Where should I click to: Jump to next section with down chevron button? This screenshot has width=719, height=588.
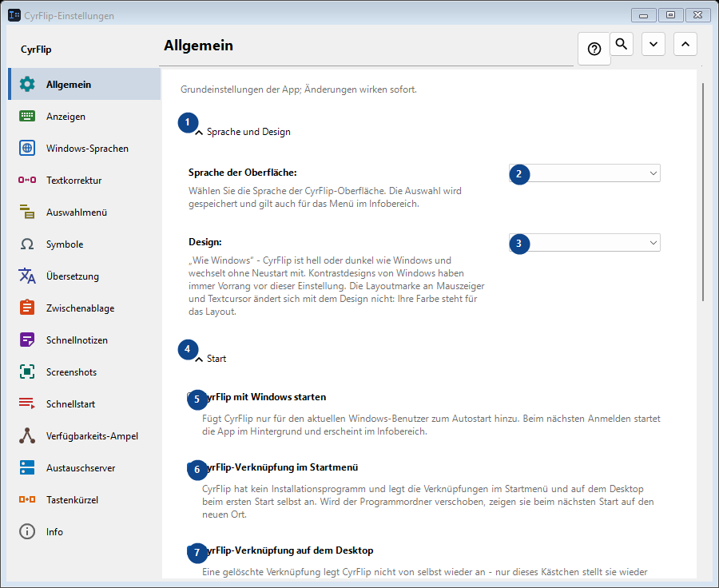coord(653,44)
